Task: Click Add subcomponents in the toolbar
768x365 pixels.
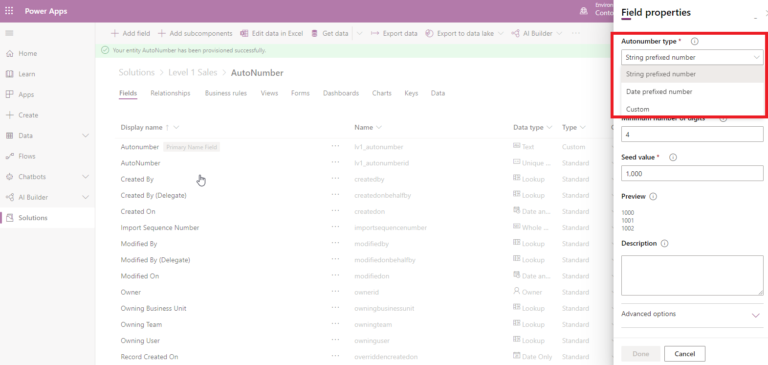Action: tap(195, 33)
